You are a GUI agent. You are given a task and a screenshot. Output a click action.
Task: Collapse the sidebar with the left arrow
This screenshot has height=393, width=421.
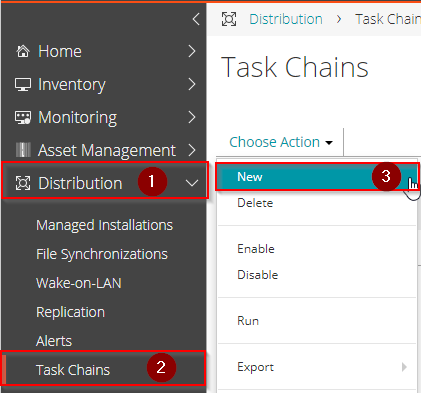tap(196, 19)
